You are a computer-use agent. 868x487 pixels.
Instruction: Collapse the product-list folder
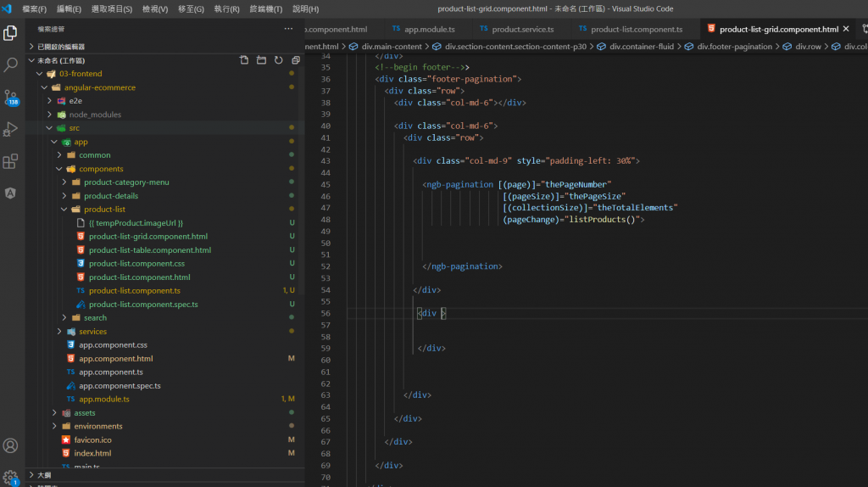coord(104,210)
